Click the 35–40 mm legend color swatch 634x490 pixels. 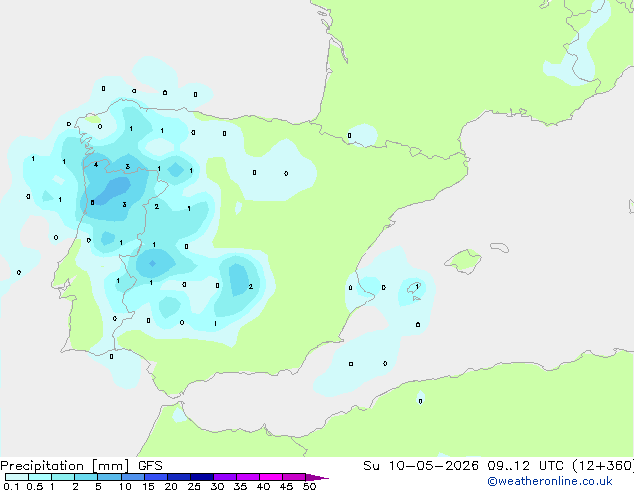[x=248, y=477]
